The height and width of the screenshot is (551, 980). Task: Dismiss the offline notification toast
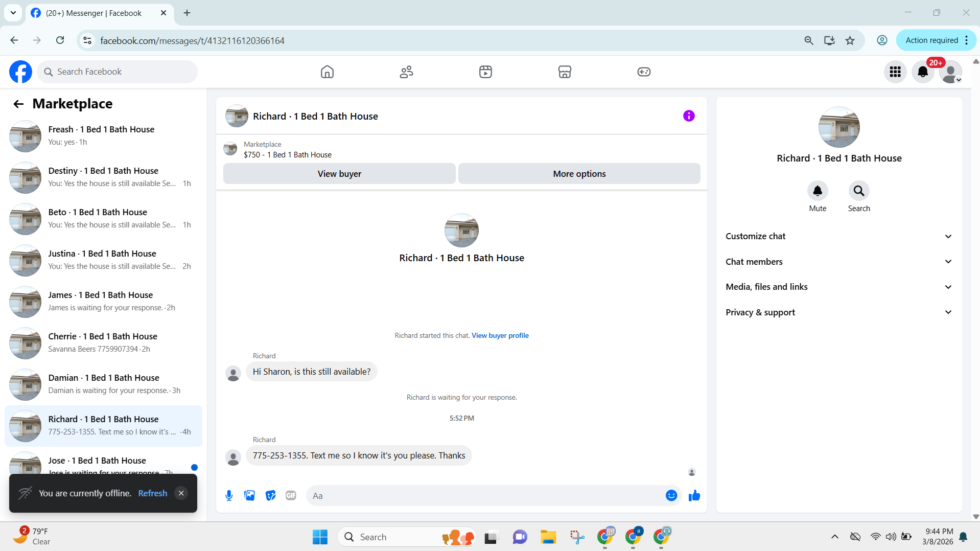(181, 493)
